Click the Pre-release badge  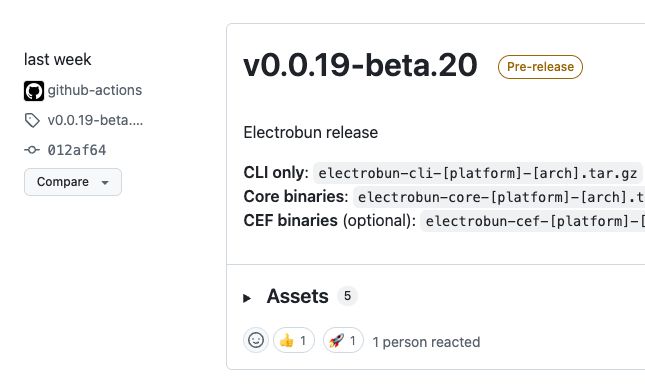540,67
